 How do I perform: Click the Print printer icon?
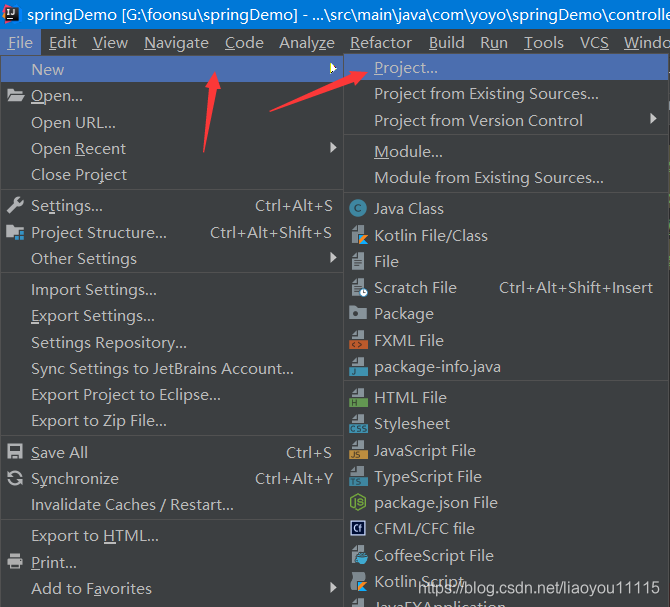click(x=15, y=561)
